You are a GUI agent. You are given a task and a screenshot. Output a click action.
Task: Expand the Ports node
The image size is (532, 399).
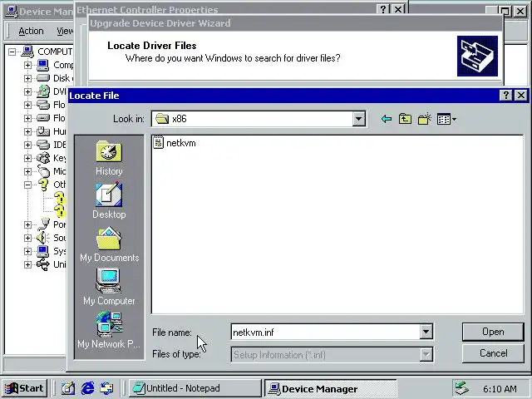point(27,224)
